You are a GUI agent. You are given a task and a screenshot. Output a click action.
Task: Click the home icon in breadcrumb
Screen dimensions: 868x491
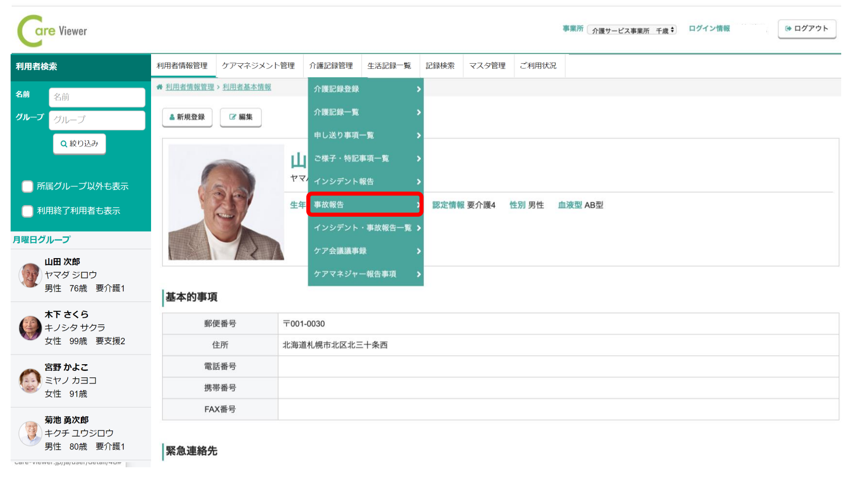160,87
